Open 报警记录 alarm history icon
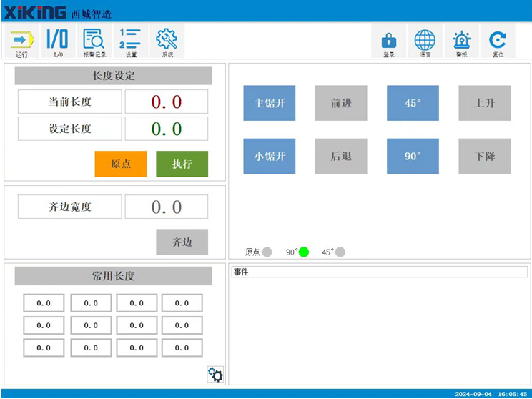 (94, 41)
